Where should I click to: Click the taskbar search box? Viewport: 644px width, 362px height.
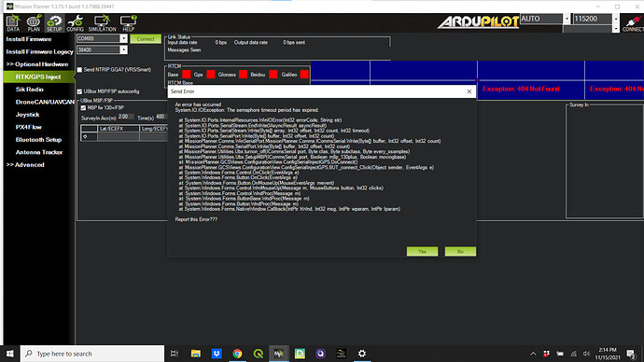(x=92, y=354)
